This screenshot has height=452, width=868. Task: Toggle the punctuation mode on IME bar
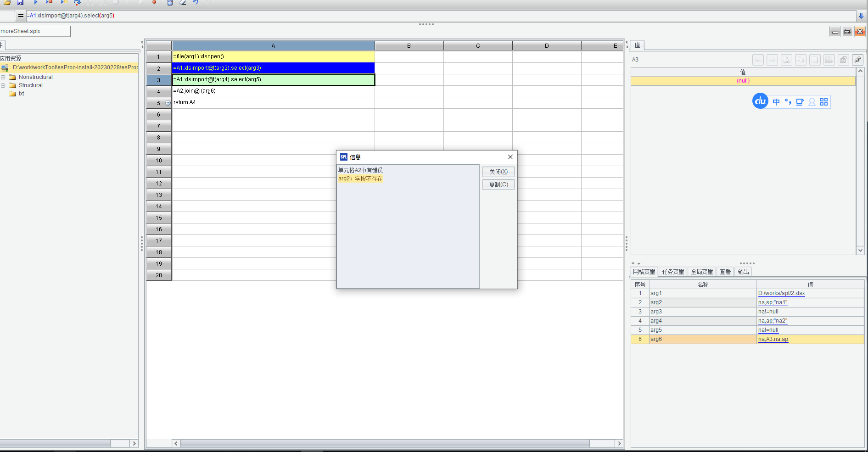coord(788,102)
